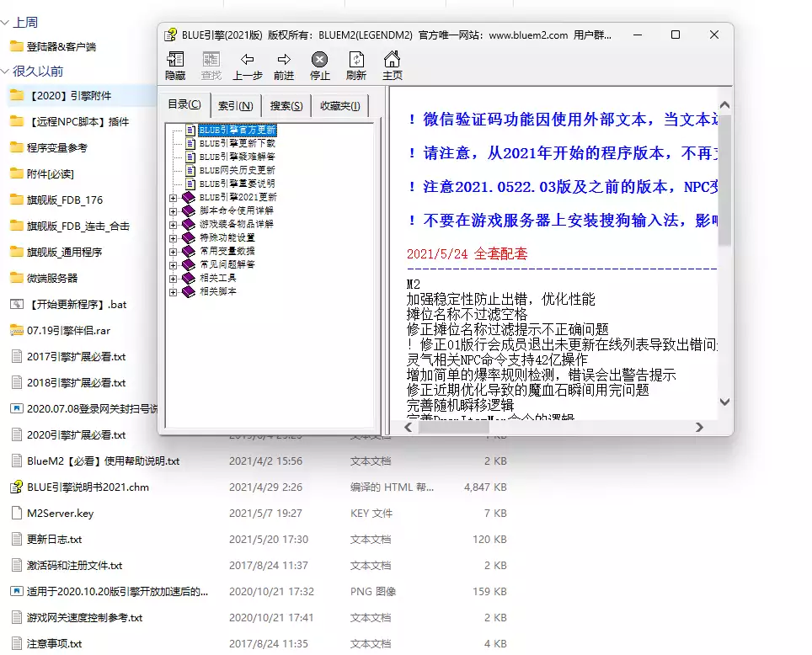Expand the 相关工具 tree node
812x655 pixels.
coord(173,279)
